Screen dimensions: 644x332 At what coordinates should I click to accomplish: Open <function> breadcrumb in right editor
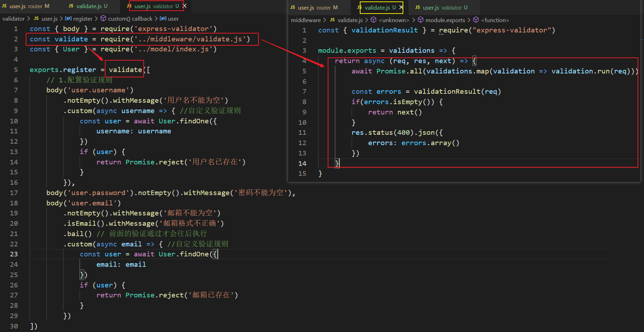point(495,20)
